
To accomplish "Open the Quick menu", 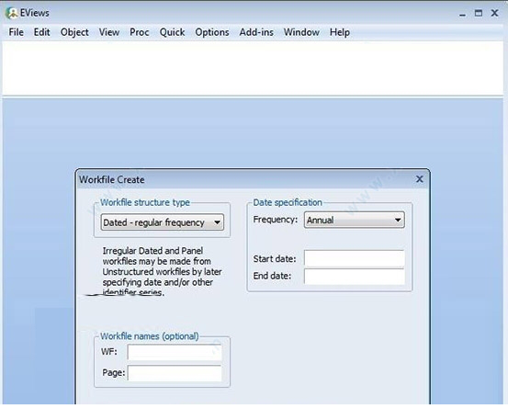I will 172,32.
